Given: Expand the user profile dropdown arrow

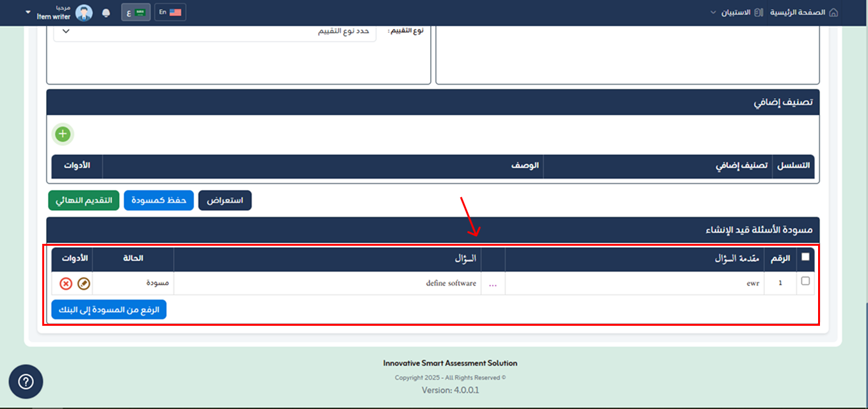Looking at the screenshot, I should coord(28,13).
